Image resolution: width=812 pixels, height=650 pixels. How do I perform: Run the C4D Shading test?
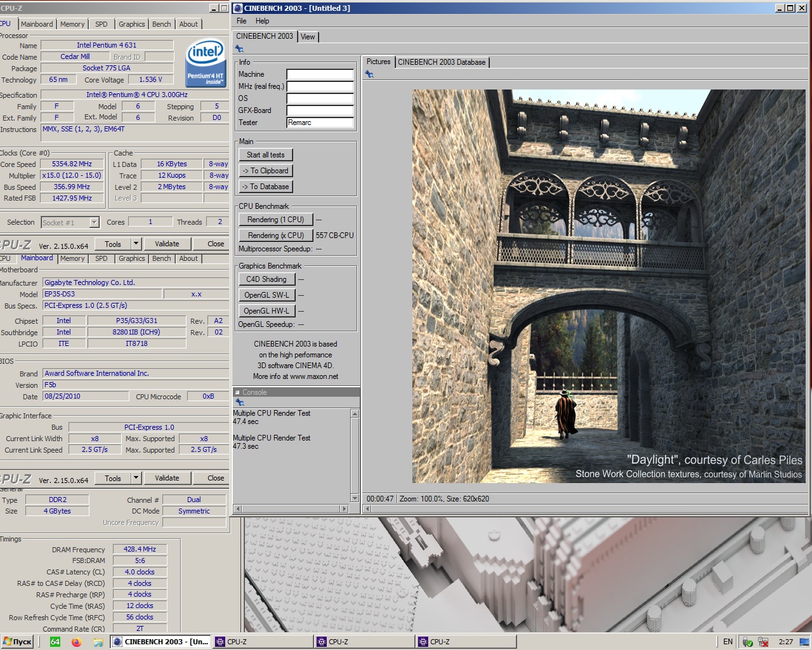(x=266, y=279)
